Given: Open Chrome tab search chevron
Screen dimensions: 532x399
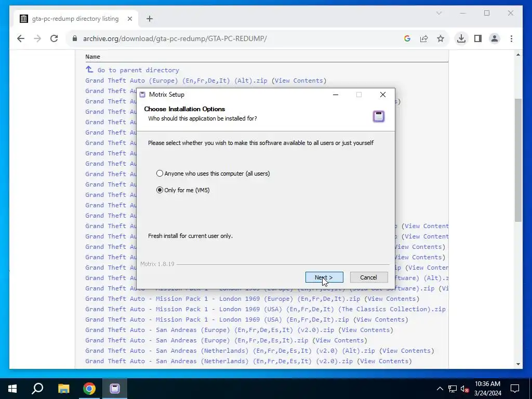Looking at the screenshot, I should [x=438, y=13].
